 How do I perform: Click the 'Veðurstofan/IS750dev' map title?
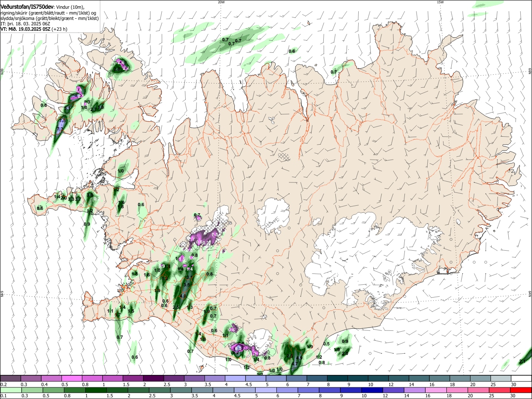click(x=27, y=6)
